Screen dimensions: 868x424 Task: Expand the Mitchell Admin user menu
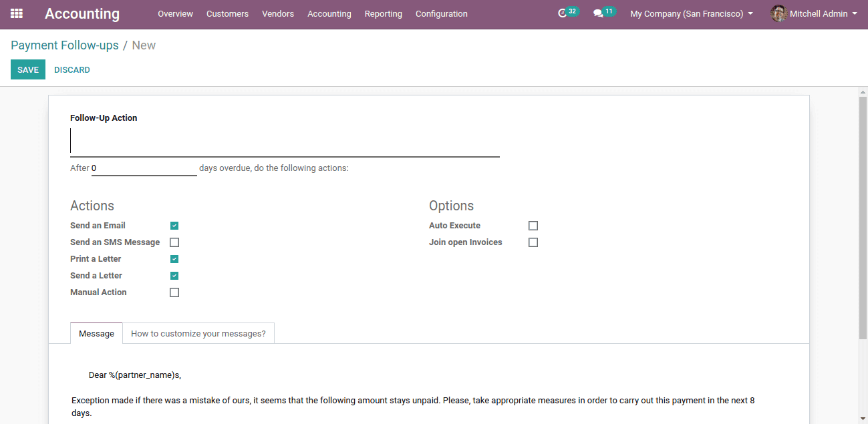(814, 13)
